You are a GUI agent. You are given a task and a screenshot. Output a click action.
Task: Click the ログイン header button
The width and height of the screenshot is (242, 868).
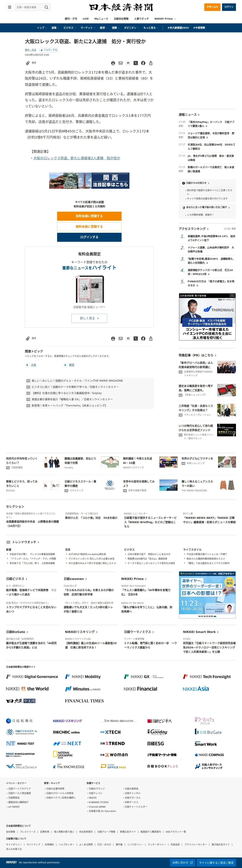pyautogui.click(x=229, y=7)
